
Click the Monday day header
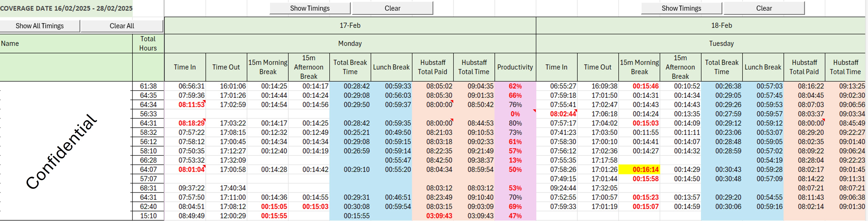click(350, 43)
